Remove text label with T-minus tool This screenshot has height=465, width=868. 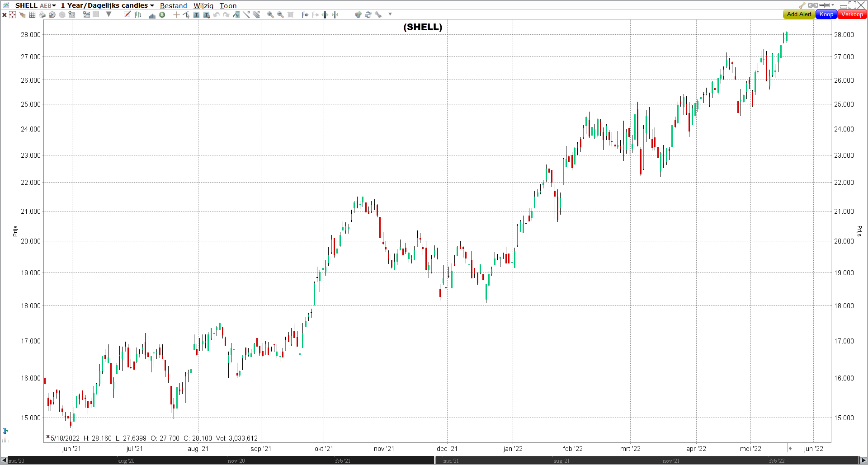(207, 14)
